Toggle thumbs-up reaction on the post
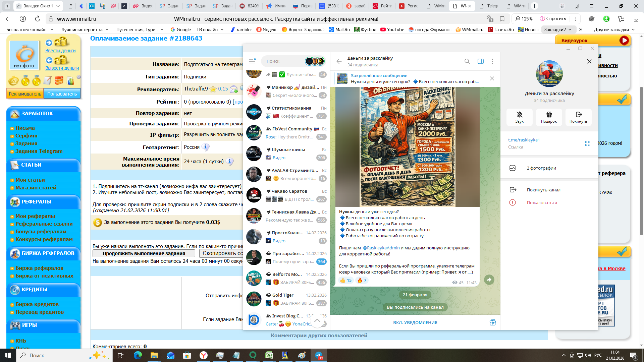Viewport: 644px width, 362px height. point(346,280)
